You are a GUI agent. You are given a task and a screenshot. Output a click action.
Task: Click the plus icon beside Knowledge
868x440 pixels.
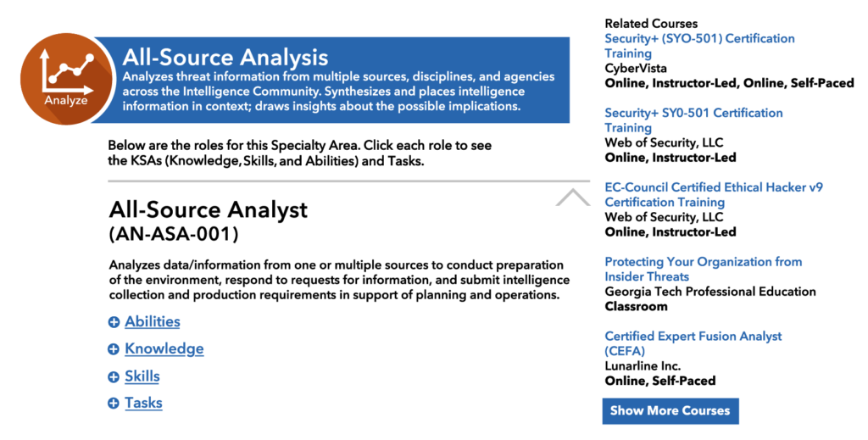tap(114, 349)
